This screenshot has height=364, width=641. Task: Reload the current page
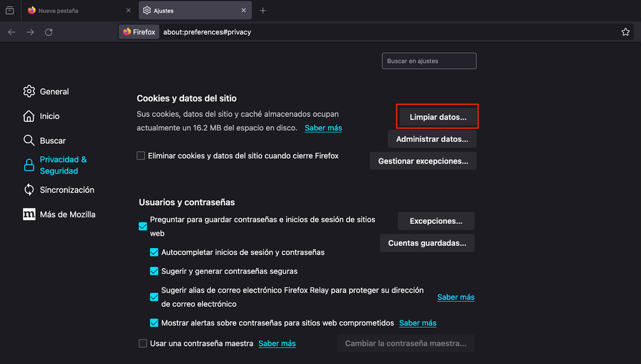coord(49,31)
